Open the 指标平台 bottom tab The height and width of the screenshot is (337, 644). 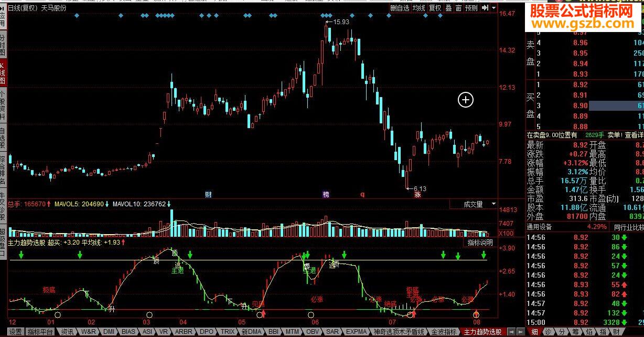coord(40,332)
